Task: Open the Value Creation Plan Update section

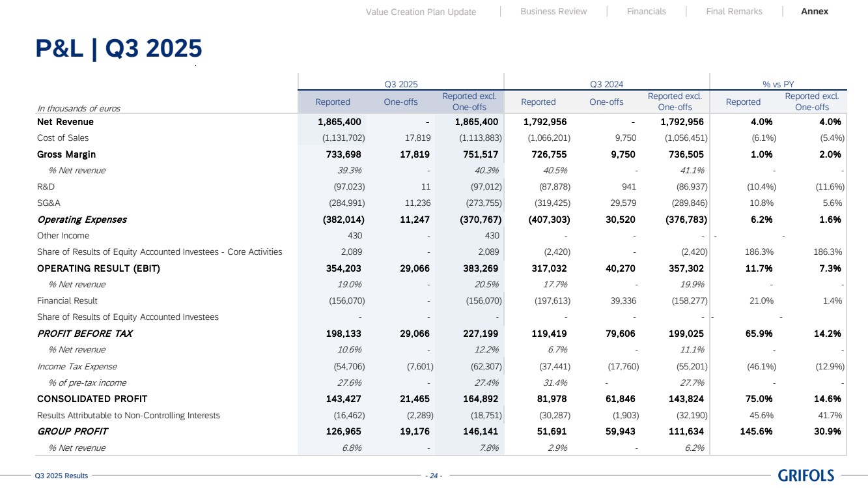Action: [421, 12]
